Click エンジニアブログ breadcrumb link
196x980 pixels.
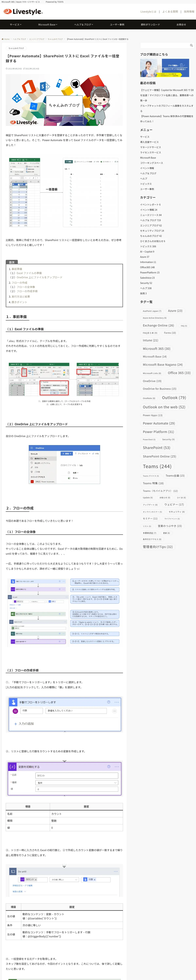click(x=37, y=39)
